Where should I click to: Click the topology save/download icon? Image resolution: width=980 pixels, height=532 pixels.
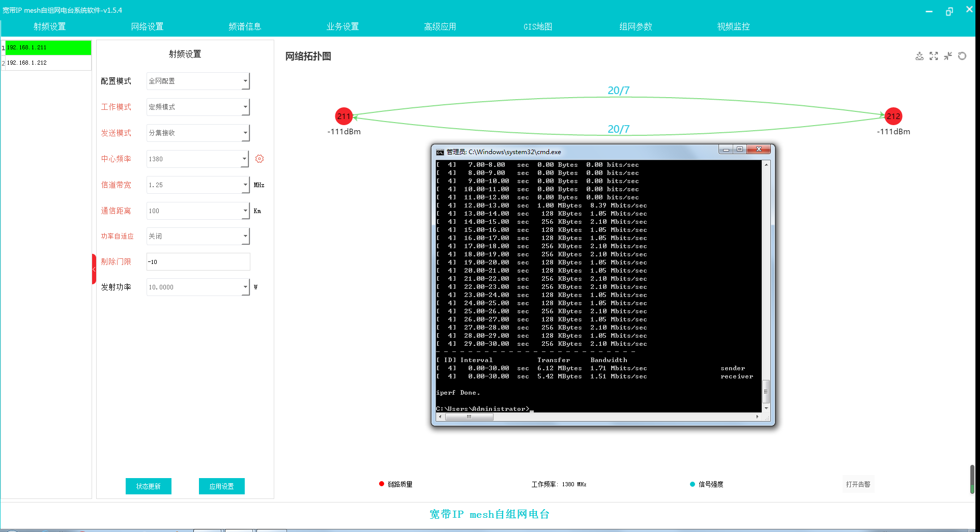(x=919, y=56)
